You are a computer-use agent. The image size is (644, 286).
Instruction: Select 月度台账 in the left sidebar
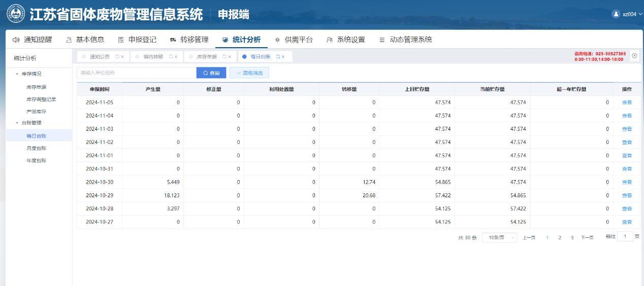pos(36,148)
